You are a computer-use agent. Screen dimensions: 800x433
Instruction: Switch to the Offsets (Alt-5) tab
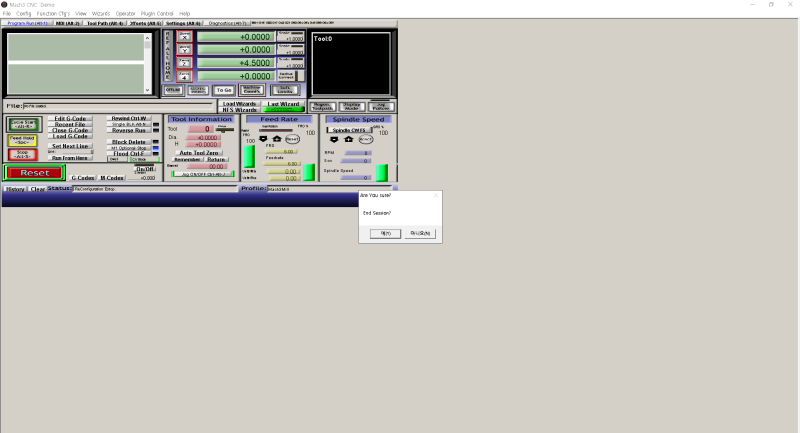pos(145,23)
